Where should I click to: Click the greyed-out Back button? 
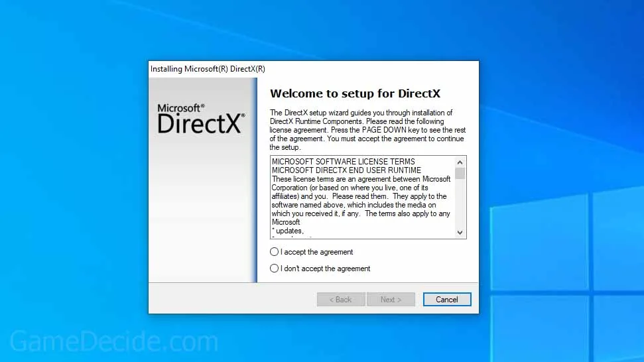tap(340, 300)
